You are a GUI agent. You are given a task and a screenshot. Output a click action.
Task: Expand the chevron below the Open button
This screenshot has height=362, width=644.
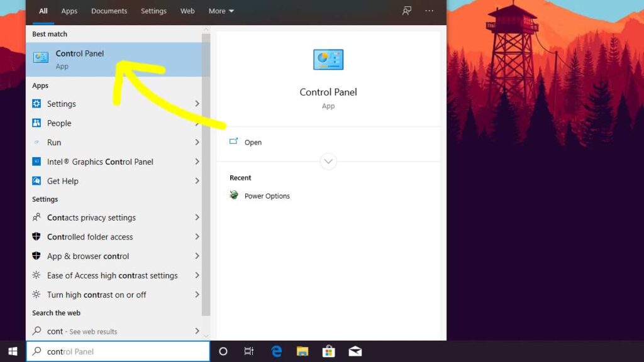[x=328, y=162]
